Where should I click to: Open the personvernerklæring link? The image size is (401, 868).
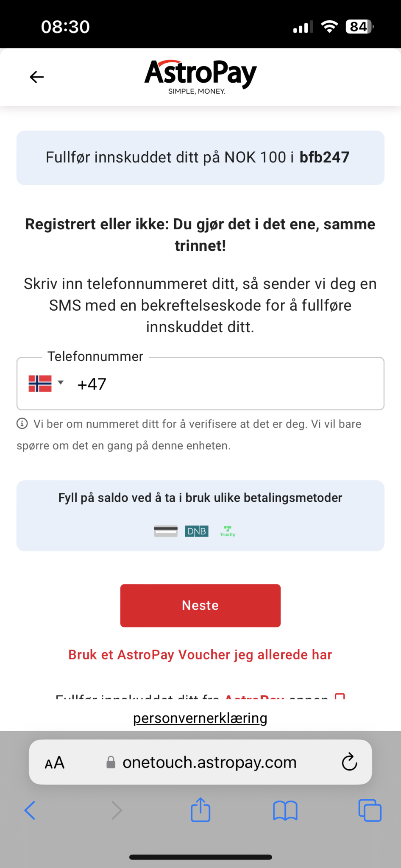coord(200,718)
